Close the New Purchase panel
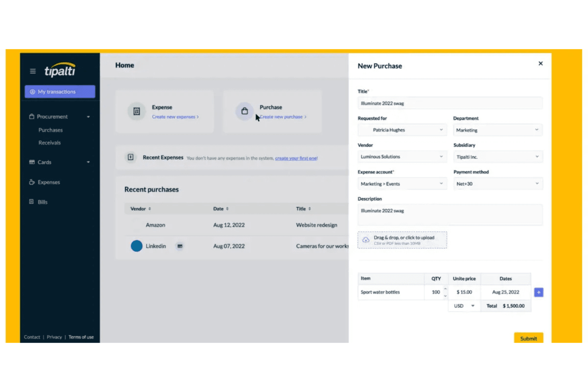 [540, 64]
